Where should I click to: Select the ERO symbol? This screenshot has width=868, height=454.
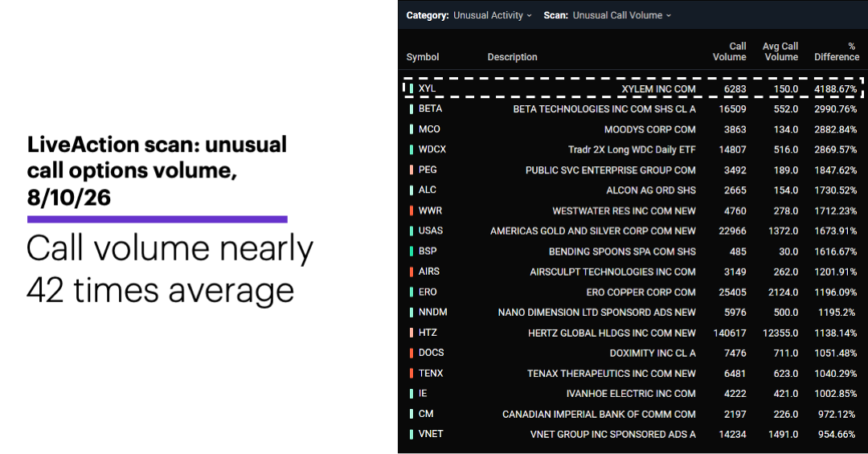428,292
